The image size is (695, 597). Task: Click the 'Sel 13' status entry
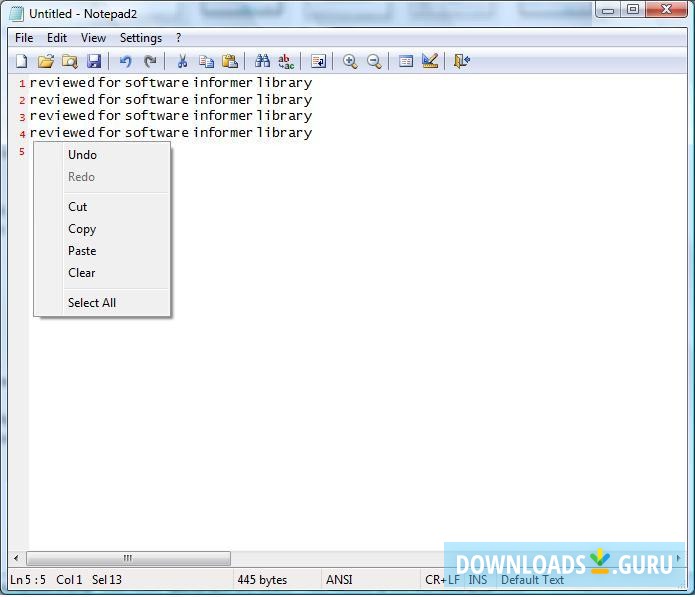coord(107,580)
